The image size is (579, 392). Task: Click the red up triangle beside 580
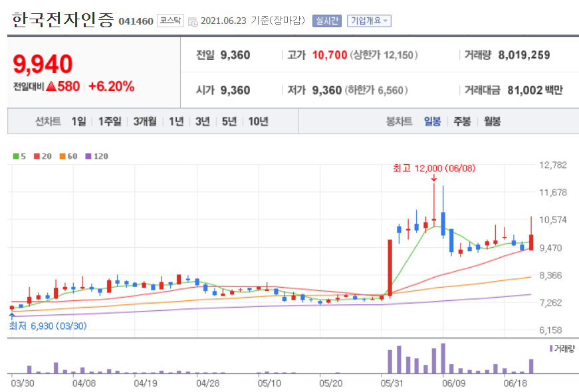pos(51,86)
